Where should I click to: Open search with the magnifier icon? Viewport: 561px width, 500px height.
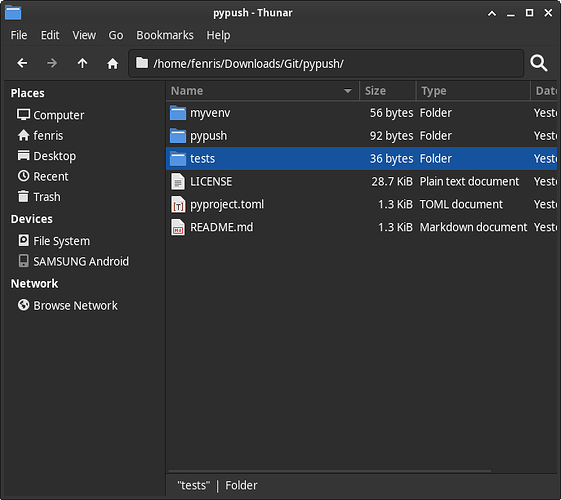coord(539,63)
